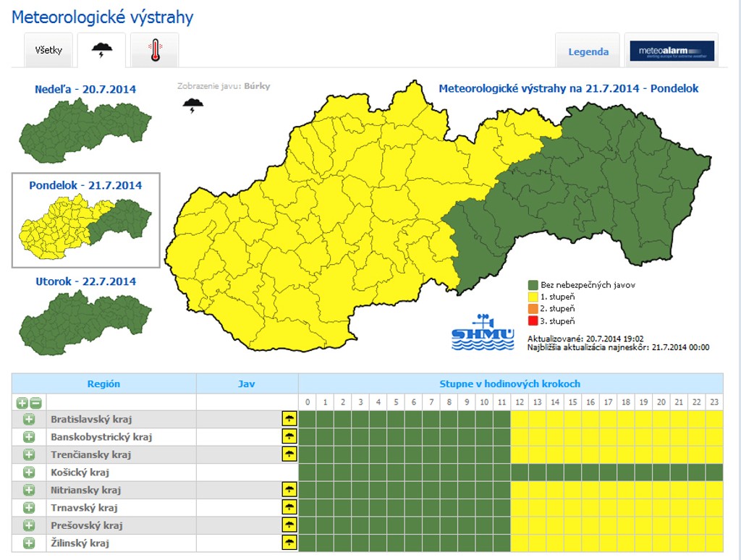
Task: Switch to the Všetky tab
Action: coord(48,51)
